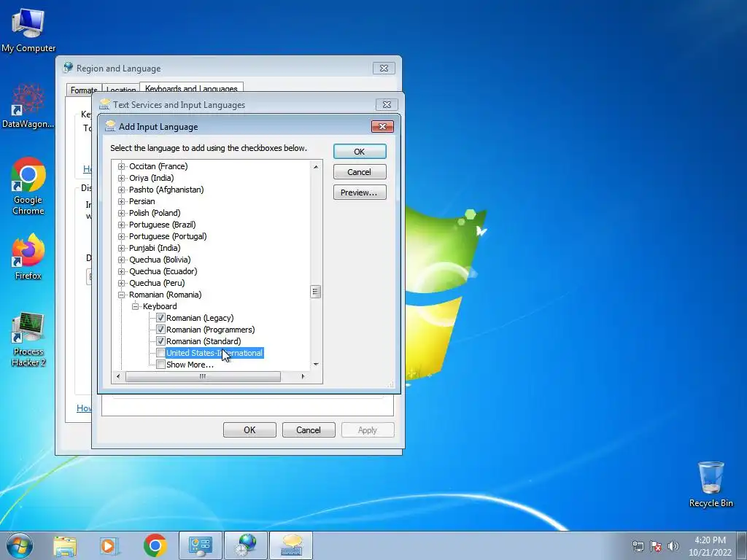Check United States-International keyboard

coord(160,353)
